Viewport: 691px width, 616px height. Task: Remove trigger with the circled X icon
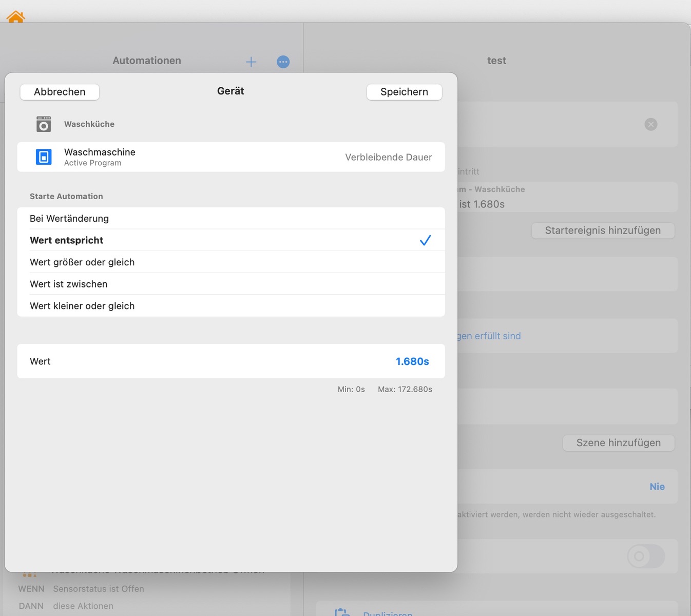(x=650, y=124)
